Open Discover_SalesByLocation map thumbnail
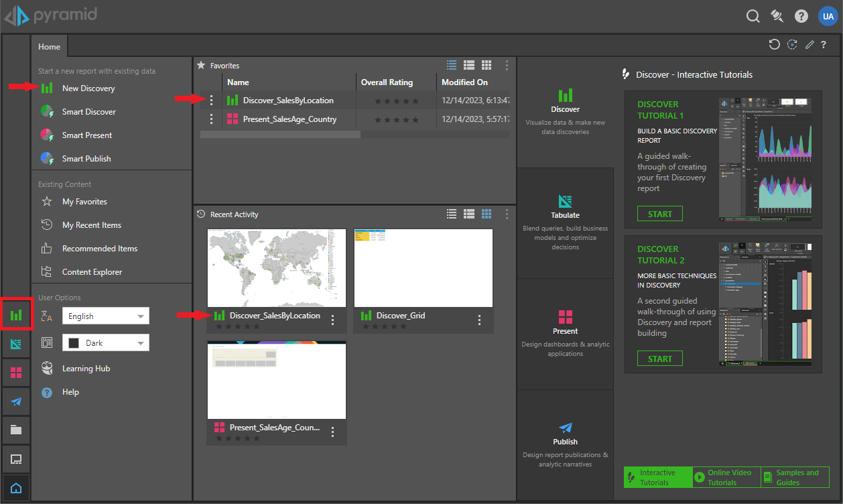Viewport: 843px width, 504px height. click(277, 268)
